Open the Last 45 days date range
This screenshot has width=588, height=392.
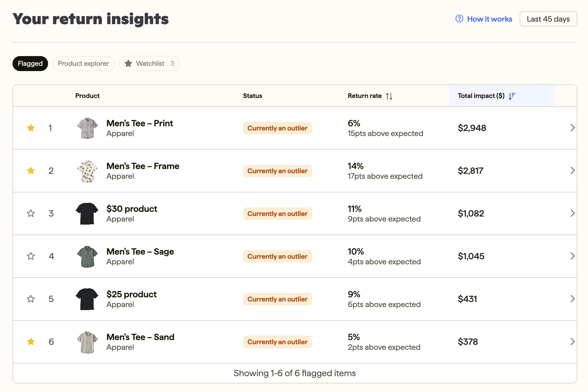pyautogui.click(x=548, y=19)
